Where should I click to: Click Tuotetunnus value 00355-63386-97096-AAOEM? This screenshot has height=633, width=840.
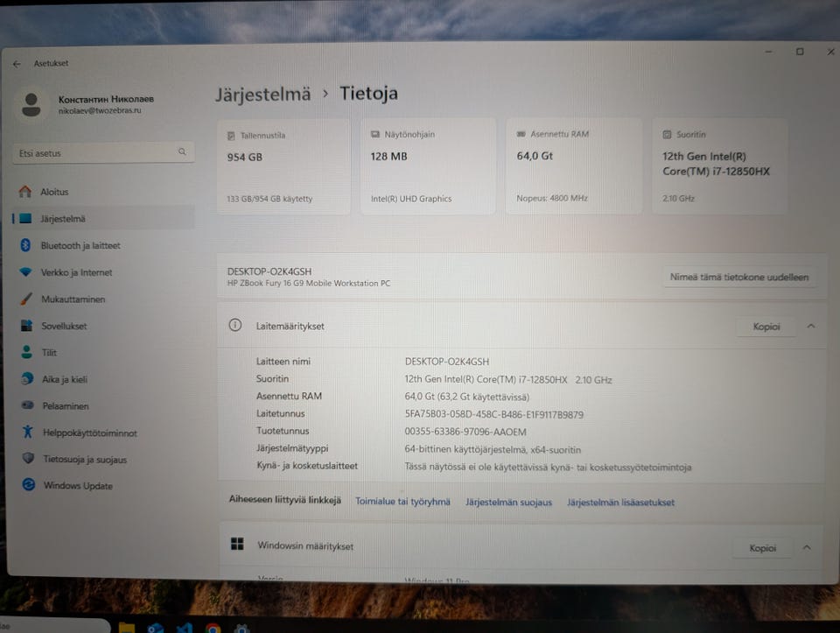465,432
